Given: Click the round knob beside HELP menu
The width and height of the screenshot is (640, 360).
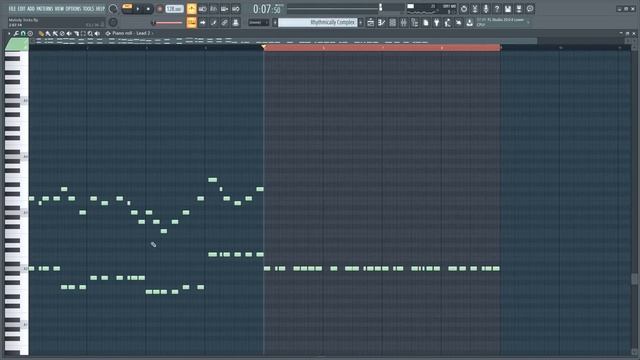Looking at the screenshot, I should (113, 9).
